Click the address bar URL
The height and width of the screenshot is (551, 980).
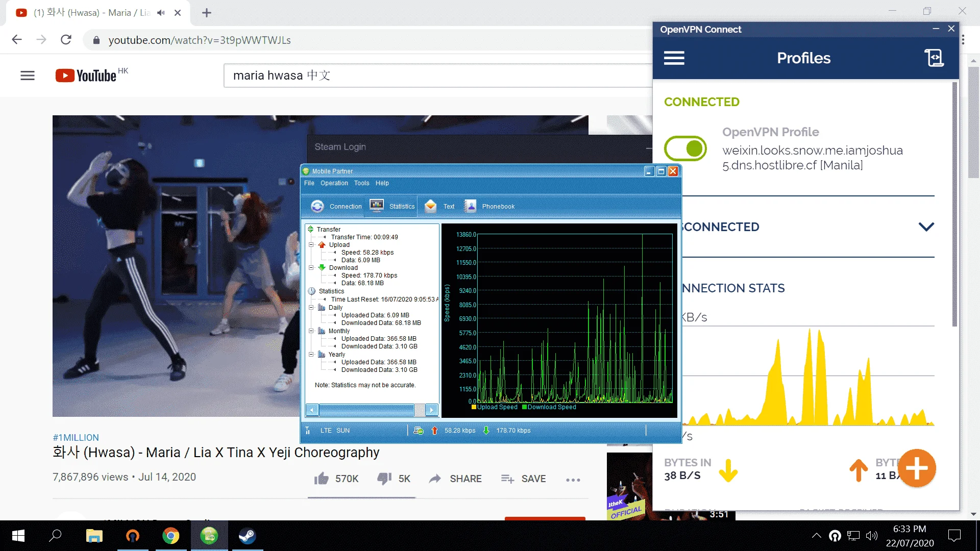200,40
